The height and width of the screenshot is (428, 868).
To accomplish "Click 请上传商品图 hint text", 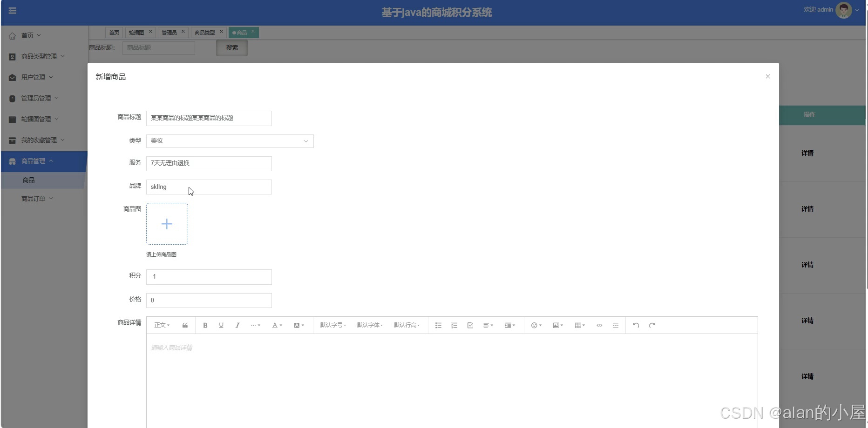I will (161, 254).
